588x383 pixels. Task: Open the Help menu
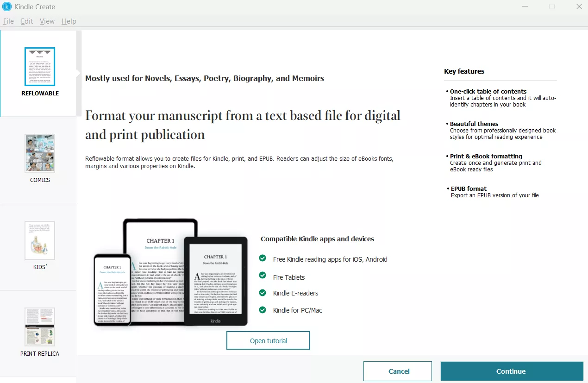69,21
